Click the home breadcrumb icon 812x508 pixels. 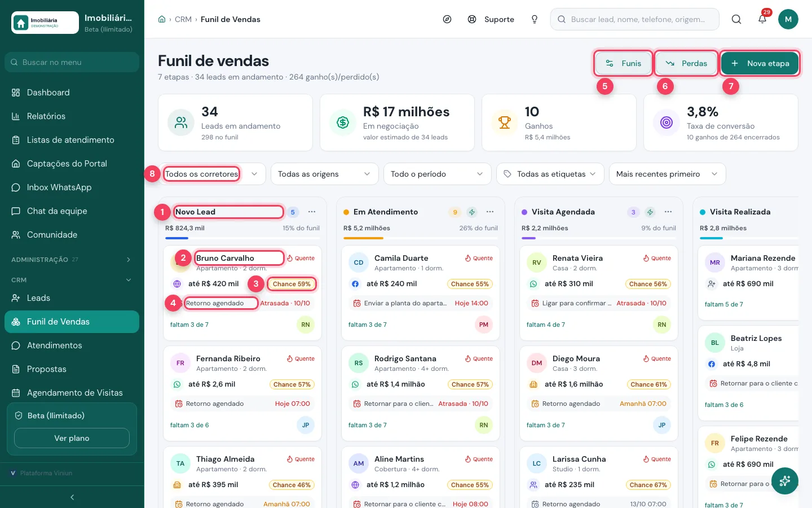[162, 19]
